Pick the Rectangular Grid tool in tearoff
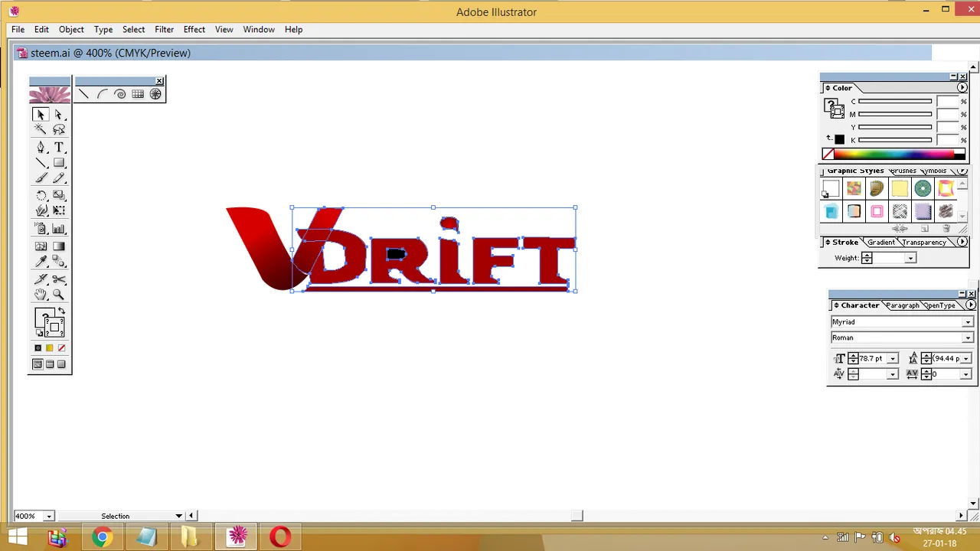This screenshot has width=980, height=551. [138, 94]
